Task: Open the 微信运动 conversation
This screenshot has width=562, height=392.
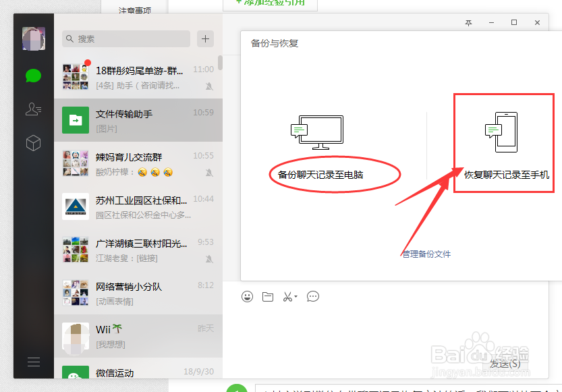Action: coord(138,368)
